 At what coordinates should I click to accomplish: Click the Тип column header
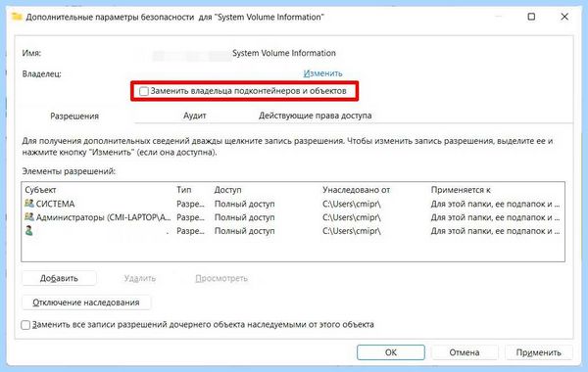(x=184, y=190)
